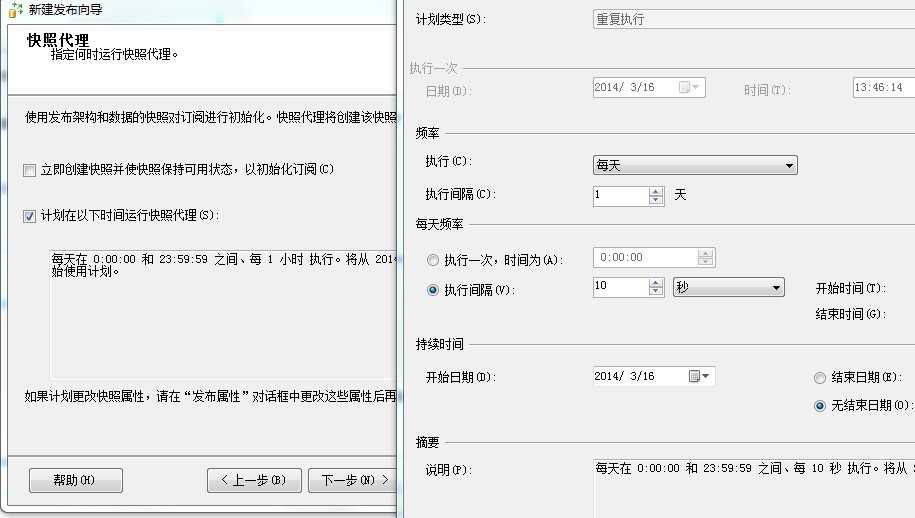Image resolution: width=915 pixels, height=518 pixels.
Task: Open the 秒 interval unit dropdown
Action: pyautogui.click(x=729, y=287)
